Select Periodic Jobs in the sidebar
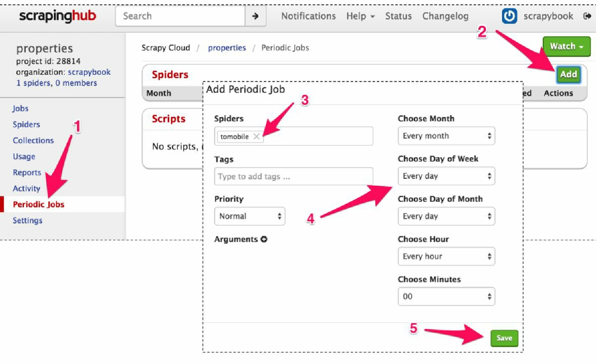 click(38, 204)
